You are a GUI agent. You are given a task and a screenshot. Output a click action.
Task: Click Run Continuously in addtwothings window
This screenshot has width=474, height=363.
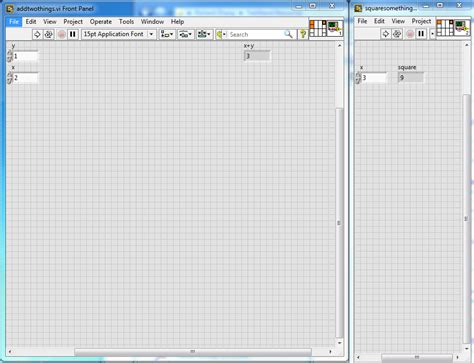click(x=49, y=34)
